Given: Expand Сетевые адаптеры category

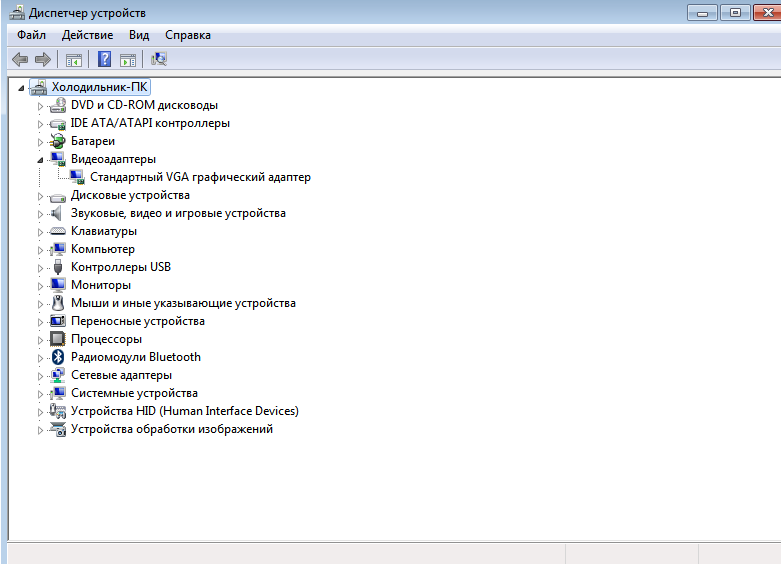Looking at the screenshot, I should [40, 376].
